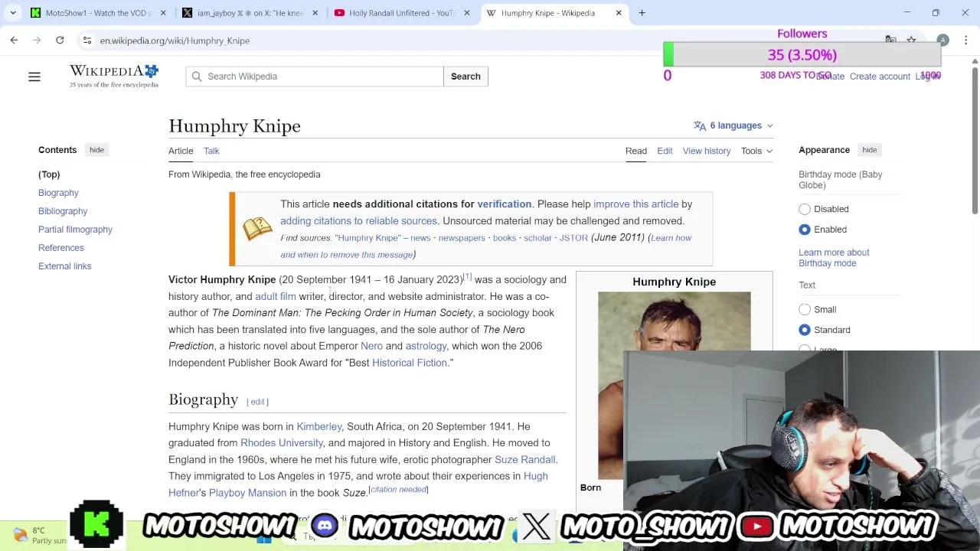The height and width of the screenshot is (551, 980).
Task: Open the Suze Randall link
Action: (x=524, y=460)
